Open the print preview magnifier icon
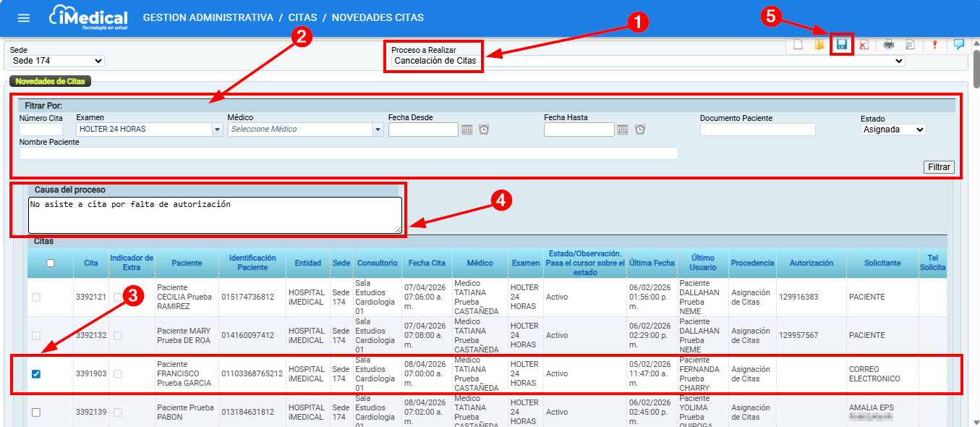 [910, 45]
